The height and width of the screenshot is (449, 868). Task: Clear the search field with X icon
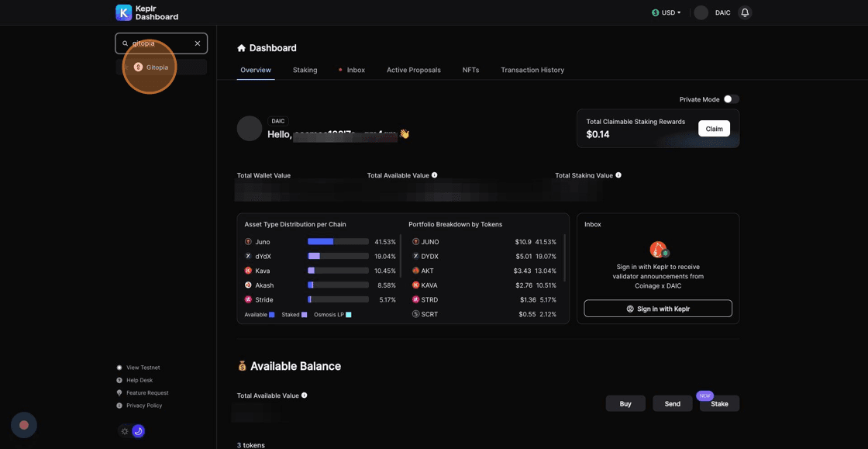198,43
